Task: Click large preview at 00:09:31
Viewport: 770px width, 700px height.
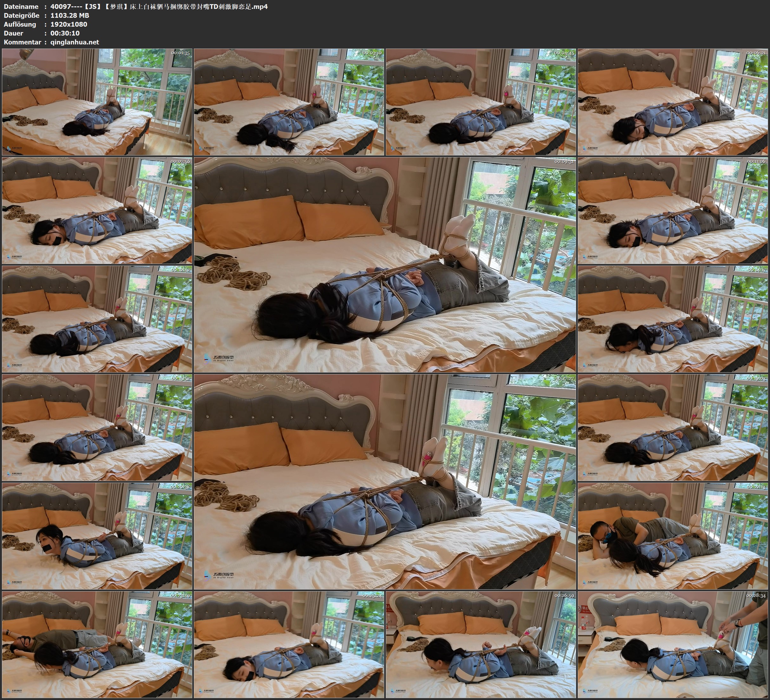Action: click(x=385, y=264)
